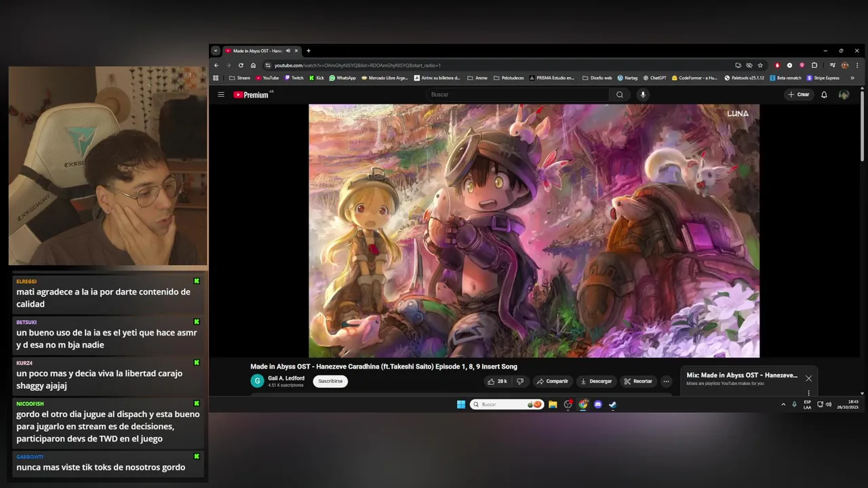Screen dimensions: 868x488
Task: Click the Crear create button
Action: [798, 95]
